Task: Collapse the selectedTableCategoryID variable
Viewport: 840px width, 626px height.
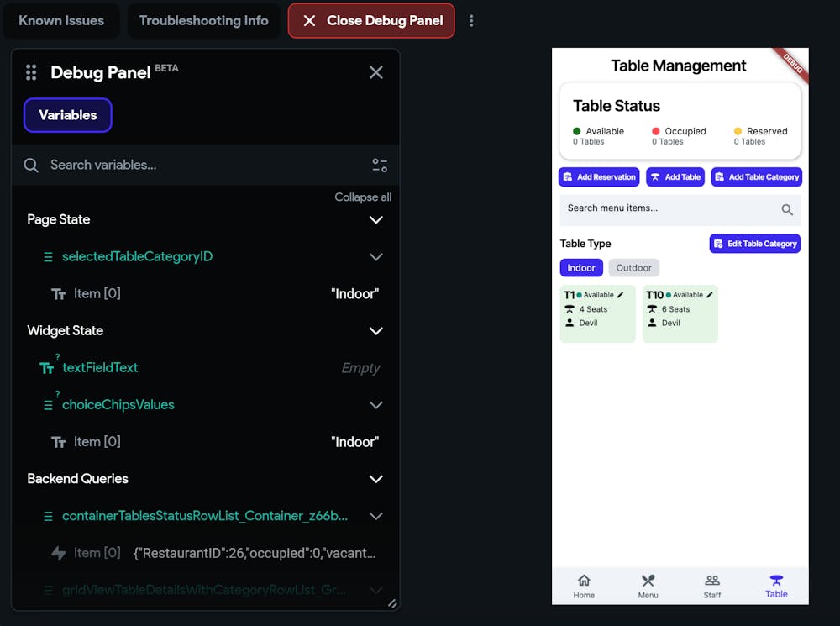Action: [x=376, y=257]
